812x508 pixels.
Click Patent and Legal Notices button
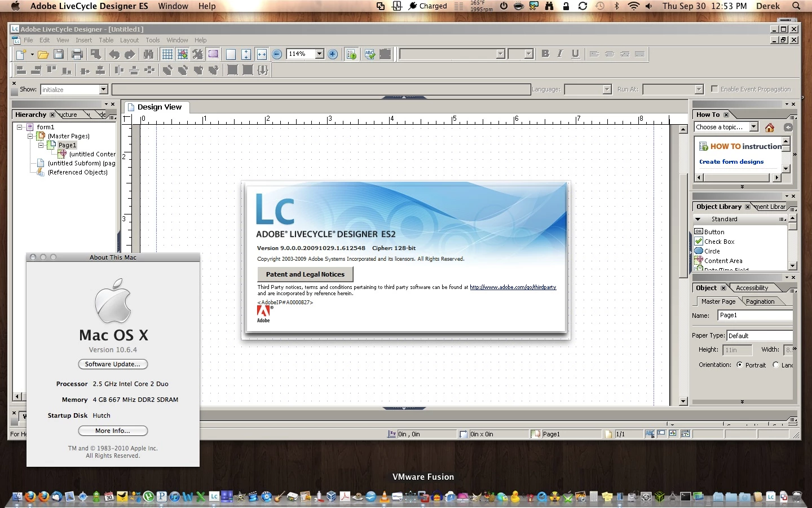[305, 274]
